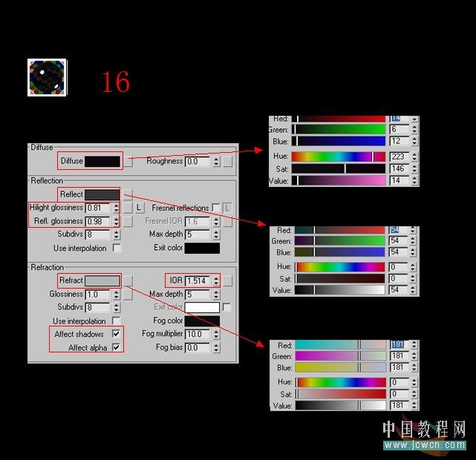This screenshot has width=476, height=460.
Task: Click the Sat slider in diffuse picker
Action: pyautogui.click(x=339, y=168)
